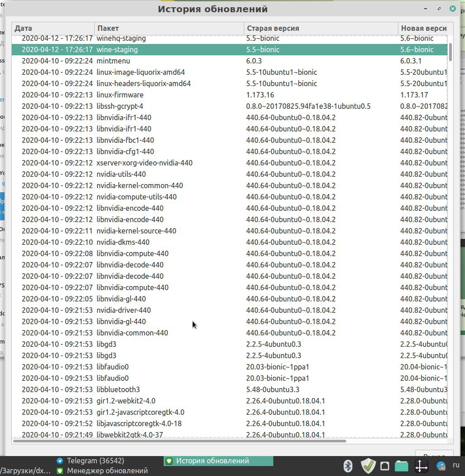Click old version 0.8.0~20170825.94fa1e38-1ubuntu0.5 cell

point(308,106)
